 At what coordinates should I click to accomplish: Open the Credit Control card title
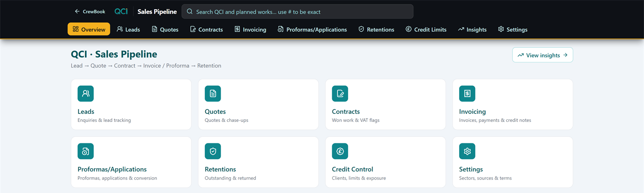pos(353,169)
